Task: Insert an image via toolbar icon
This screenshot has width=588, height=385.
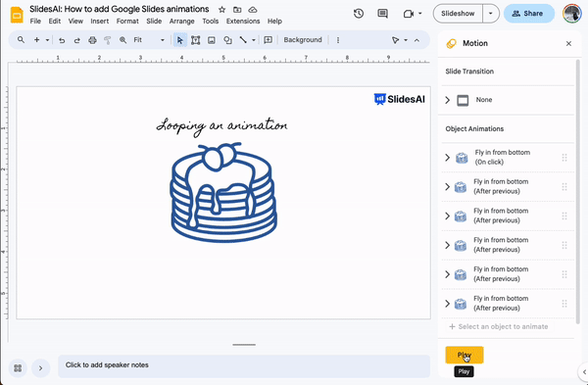Action: tap(212, 40)
